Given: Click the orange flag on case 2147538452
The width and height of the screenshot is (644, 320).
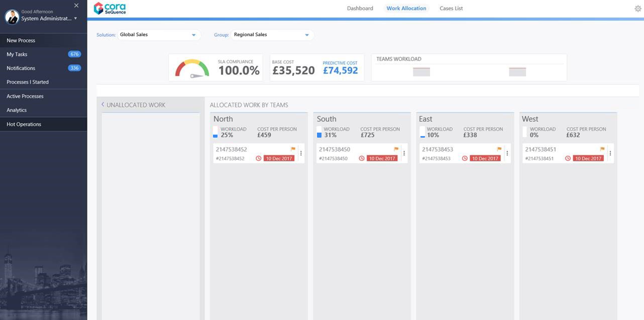Looking at the screenshot, I should click(293, 149).
